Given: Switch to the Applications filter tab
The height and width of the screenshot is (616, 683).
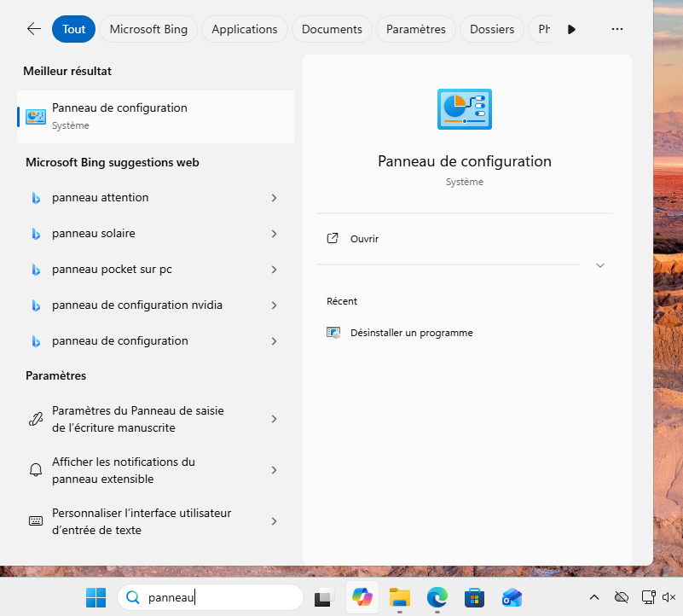Looking at the screenshot, I should pyautogui.click(x=245, y=29).
